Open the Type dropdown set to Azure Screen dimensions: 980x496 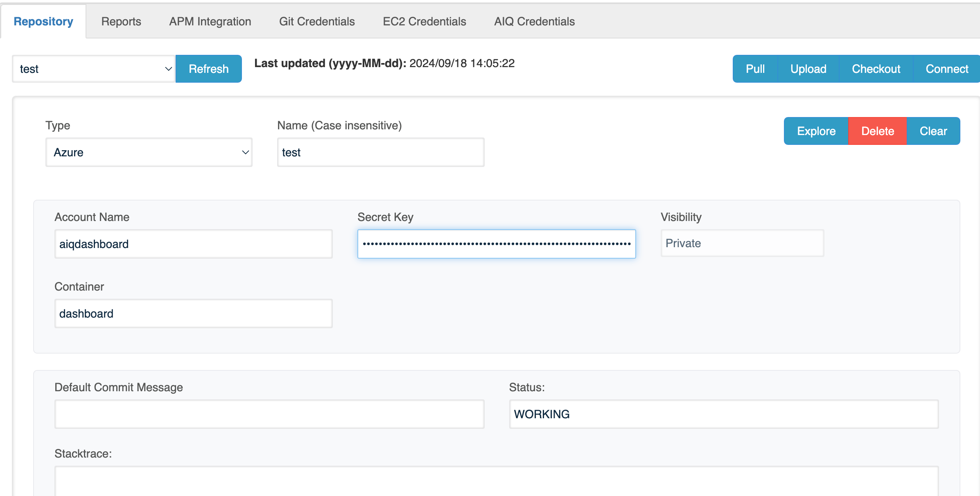tap(149, 152)
